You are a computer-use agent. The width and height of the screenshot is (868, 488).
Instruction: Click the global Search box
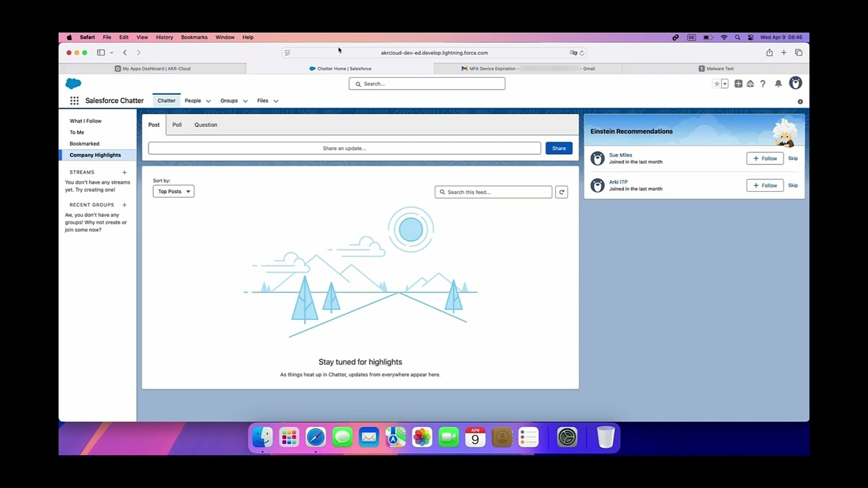[x=427, y=83]
